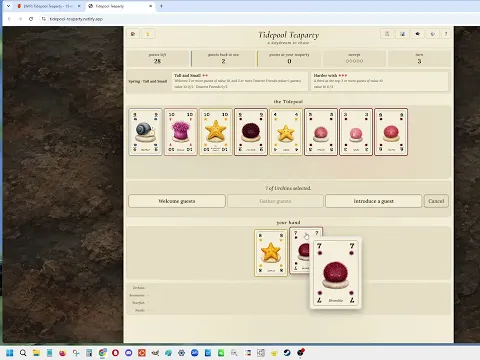Open File Explorer from taskbar
The height and width of the screenshot is (360, 480).
pyautogui.click(x=36, y=353)
